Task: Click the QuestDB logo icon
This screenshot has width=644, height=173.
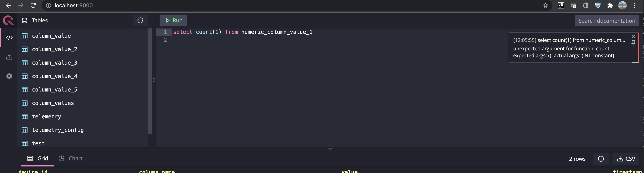Action: click(8, 20)
